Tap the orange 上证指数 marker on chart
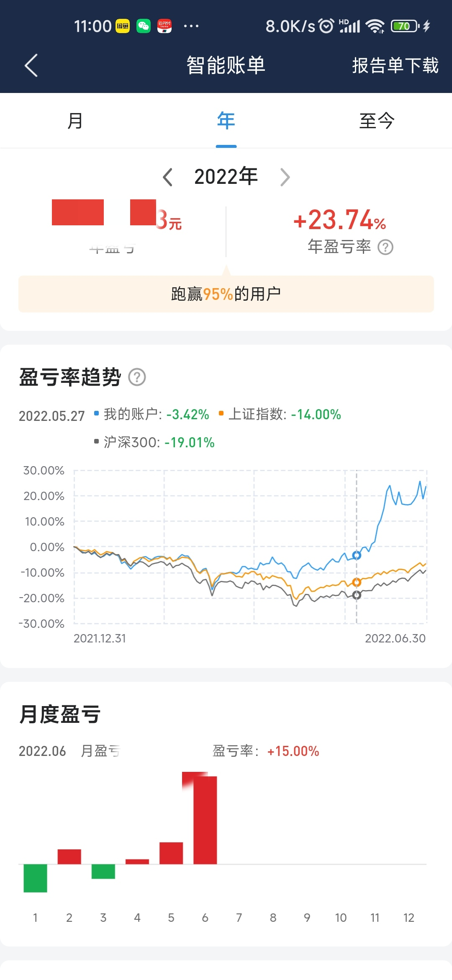This screenshot has width=452, height=980. [357, 582]
